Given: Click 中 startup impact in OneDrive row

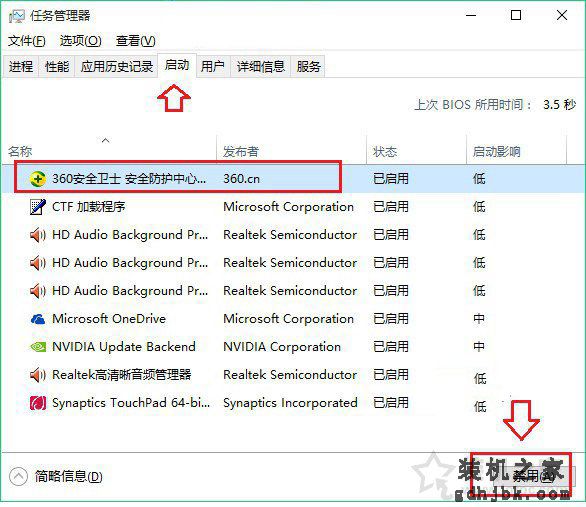Looking at the screenshot, I should coord(479,319).
